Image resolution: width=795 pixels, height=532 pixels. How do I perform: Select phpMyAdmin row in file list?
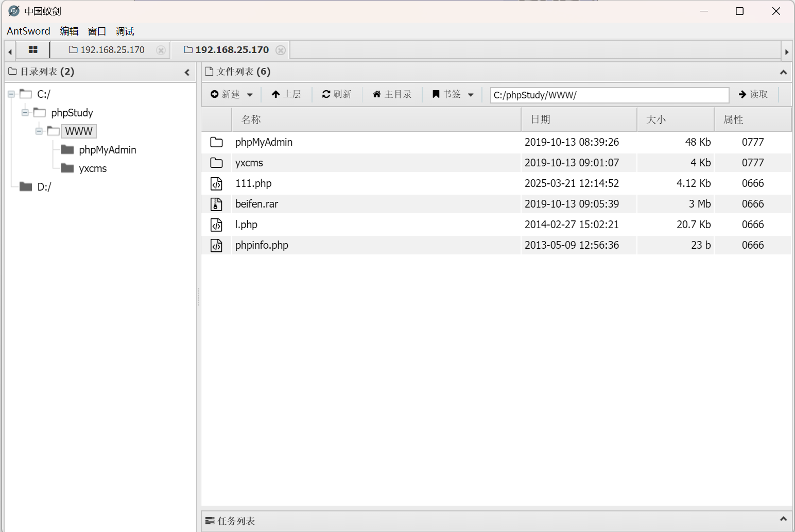(x=496, y=142)
